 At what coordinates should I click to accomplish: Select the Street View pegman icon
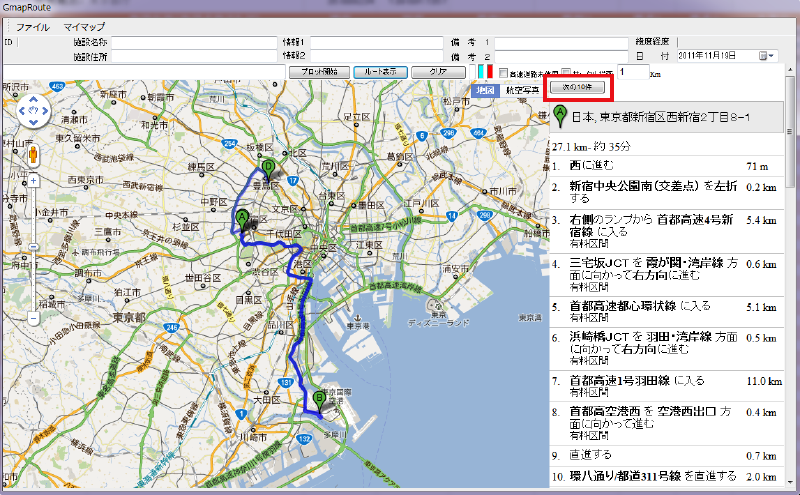tap(33, 155)
